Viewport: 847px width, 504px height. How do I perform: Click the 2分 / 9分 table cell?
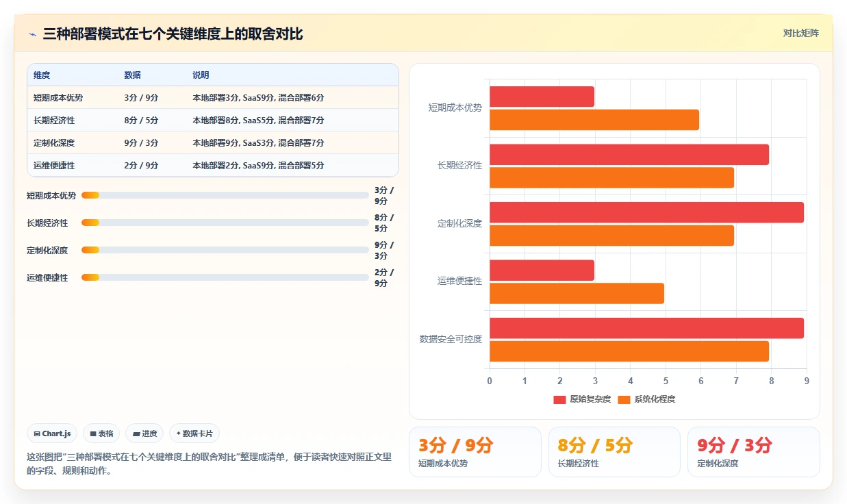coord(141,166)
